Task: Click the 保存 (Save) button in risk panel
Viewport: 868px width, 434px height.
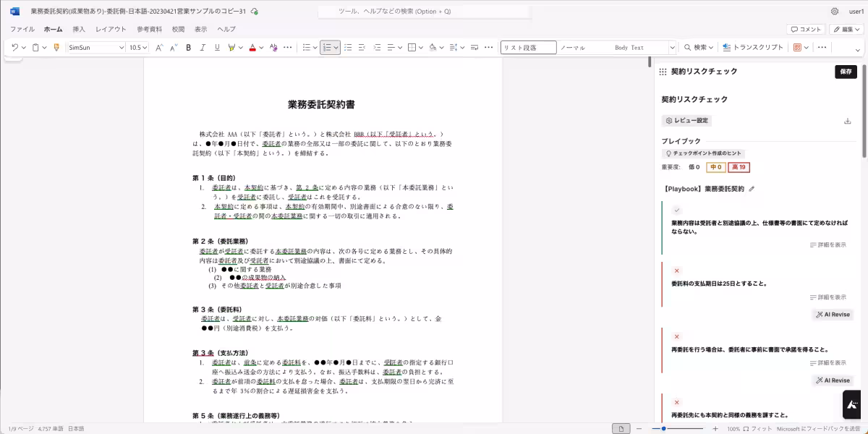Action: 845,72
